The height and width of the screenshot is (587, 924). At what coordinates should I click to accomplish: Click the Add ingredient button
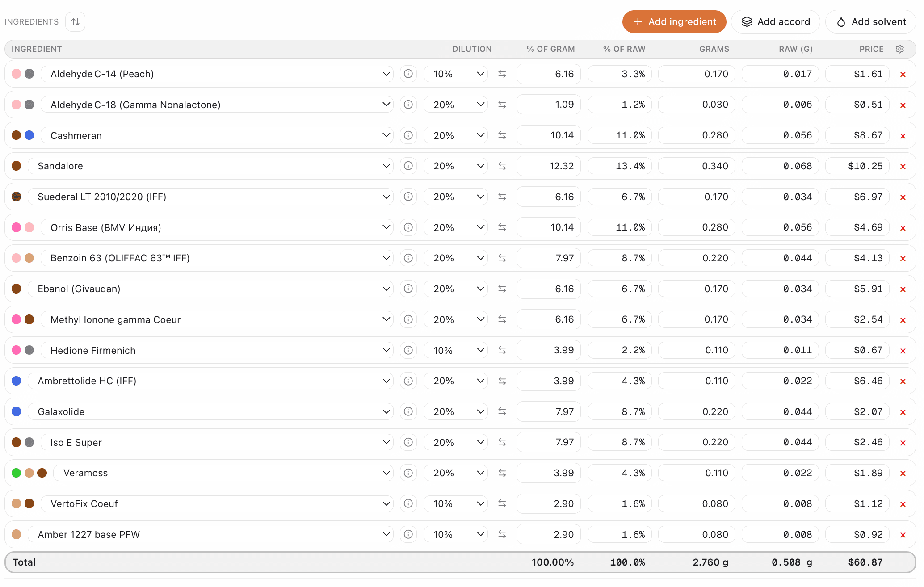pyautogui.click(x=674, y=21)
